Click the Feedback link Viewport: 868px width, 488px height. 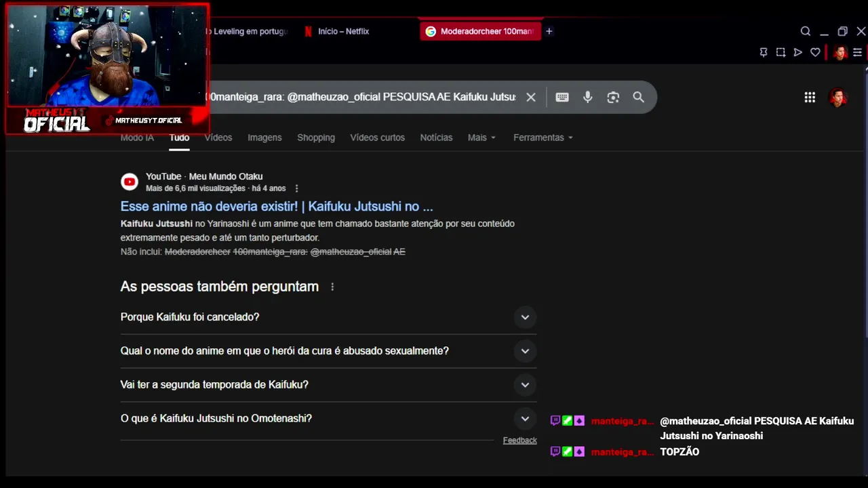520,441
